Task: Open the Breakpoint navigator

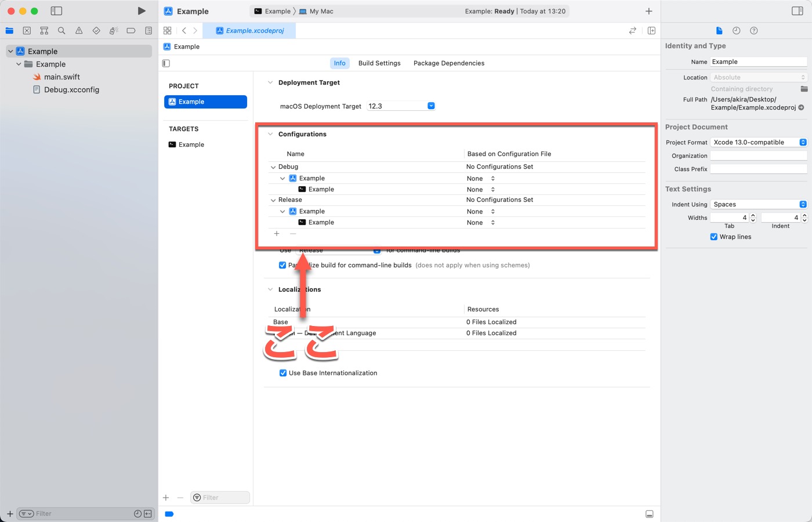Action: pyautogui.click(x=131, y=31)
